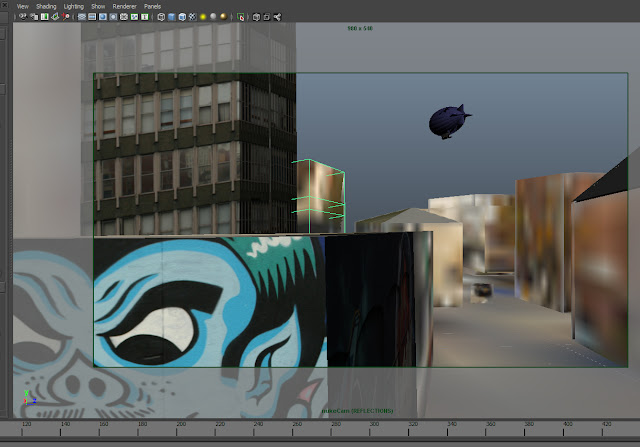640x447 pixels.
Task: Click the 900 x 510 resolution label
Action: pyautogui.click(x=360, y=28)
